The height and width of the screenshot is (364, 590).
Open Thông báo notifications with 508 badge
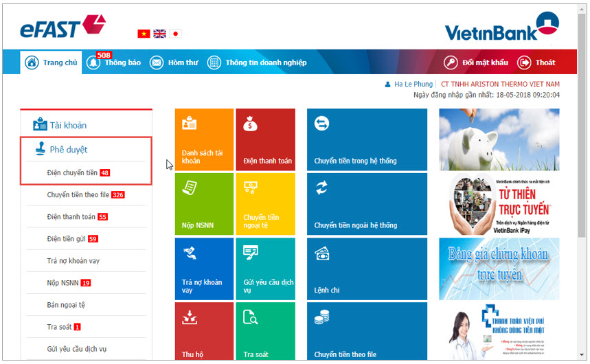(x=114, y=62)
